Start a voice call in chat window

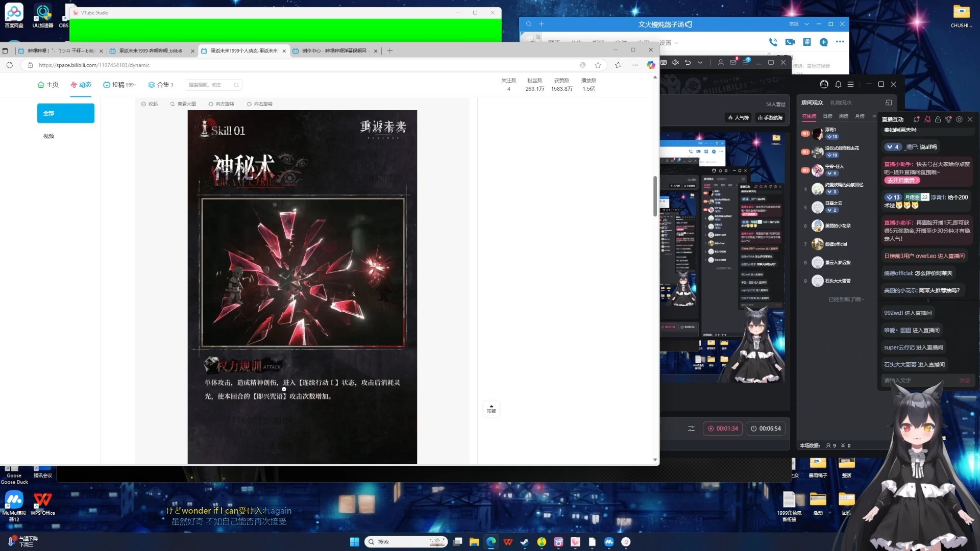point(773,42)
